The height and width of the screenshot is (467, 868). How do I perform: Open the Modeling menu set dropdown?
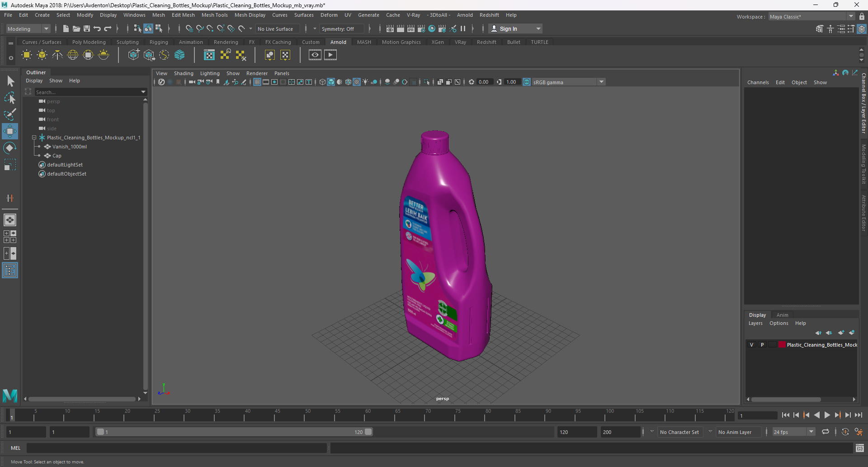[x=28, y=29]
